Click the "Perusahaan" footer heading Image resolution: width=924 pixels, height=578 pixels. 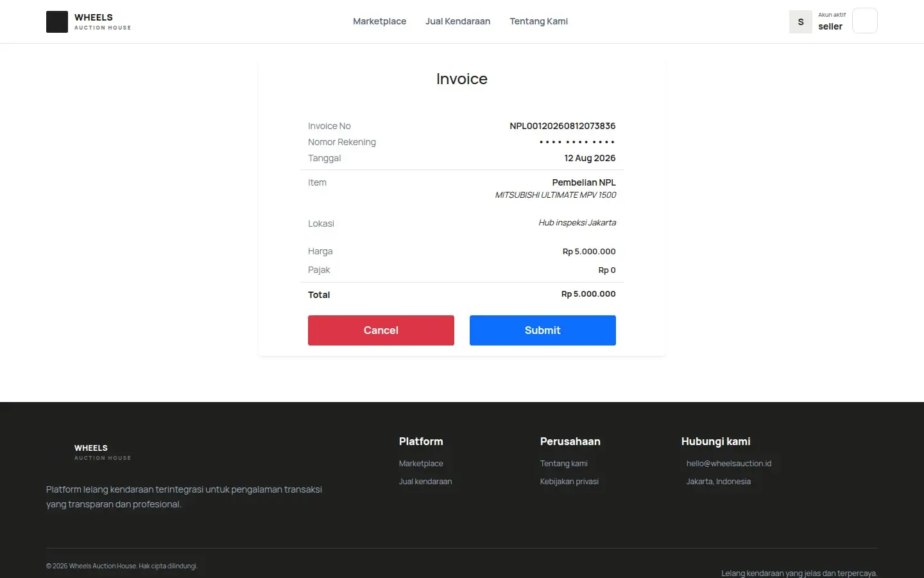(x=570, y=441)
